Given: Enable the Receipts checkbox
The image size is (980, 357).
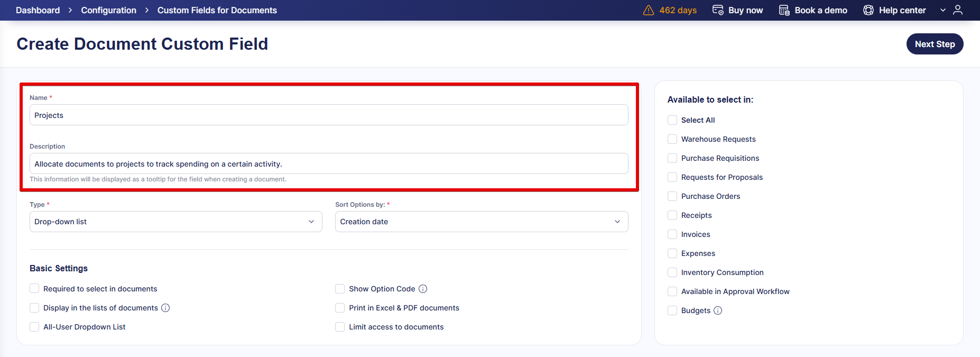Looking at the screenshot, I should coord(672,215).
